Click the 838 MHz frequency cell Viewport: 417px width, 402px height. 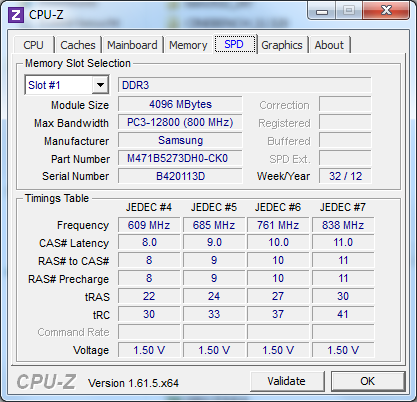pyautogui.click(x=343, y=225)
